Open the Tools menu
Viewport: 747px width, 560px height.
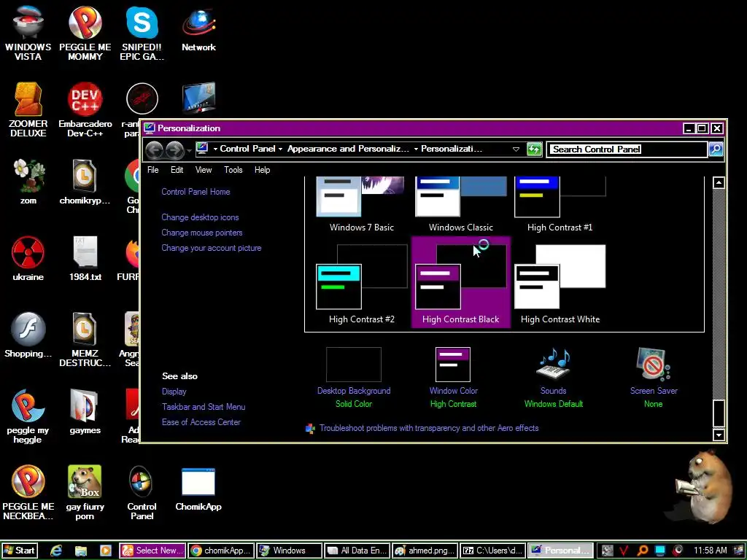pos(233,170)
